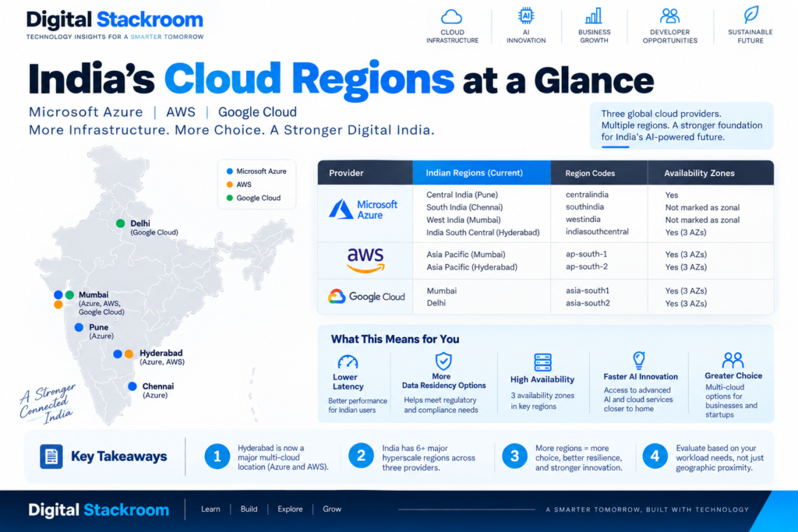Click the 'asia-south1' region code

click(588, 291)
